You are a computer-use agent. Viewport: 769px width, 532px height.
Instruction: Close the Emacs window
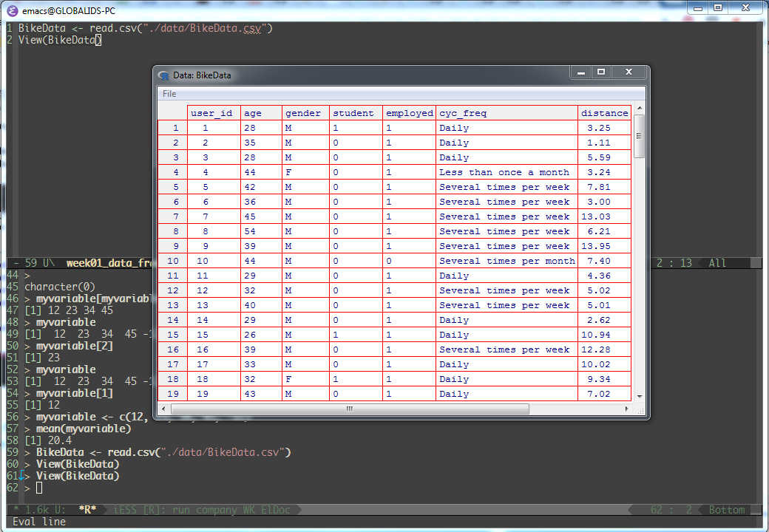746,7
